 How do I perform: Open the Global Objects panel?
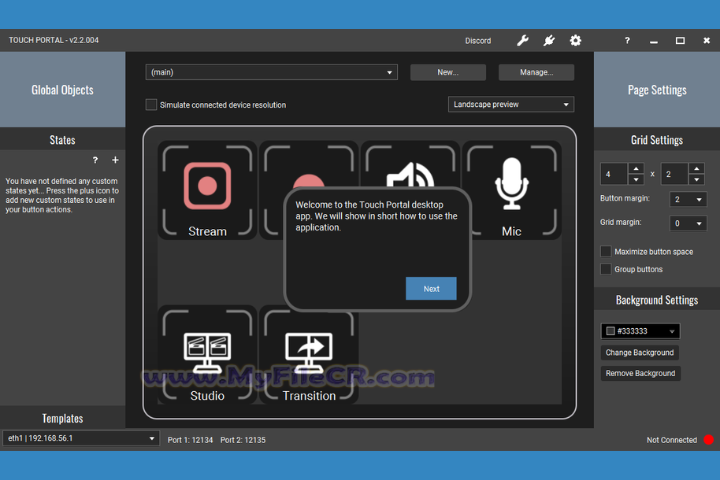tap(62, 90)
